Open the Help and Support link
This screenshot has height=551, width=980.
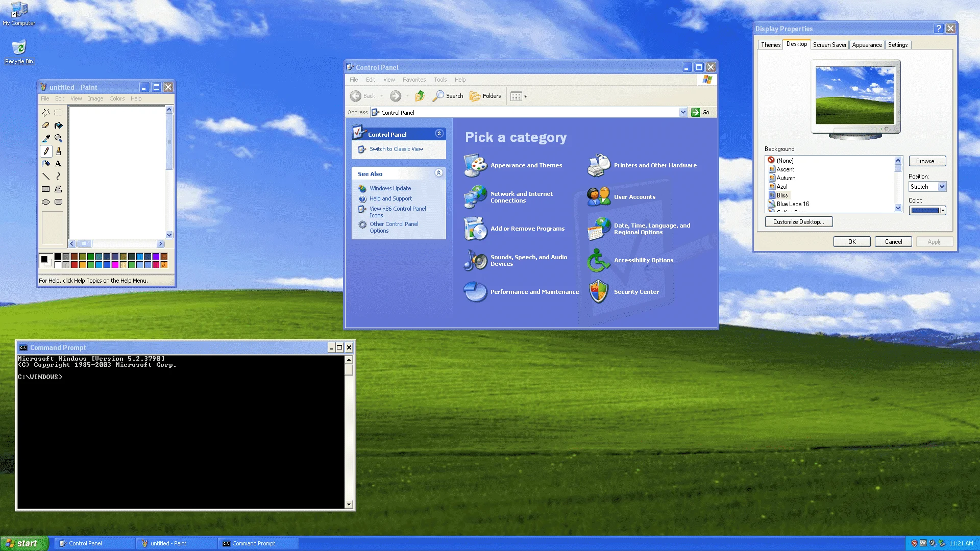390,198
